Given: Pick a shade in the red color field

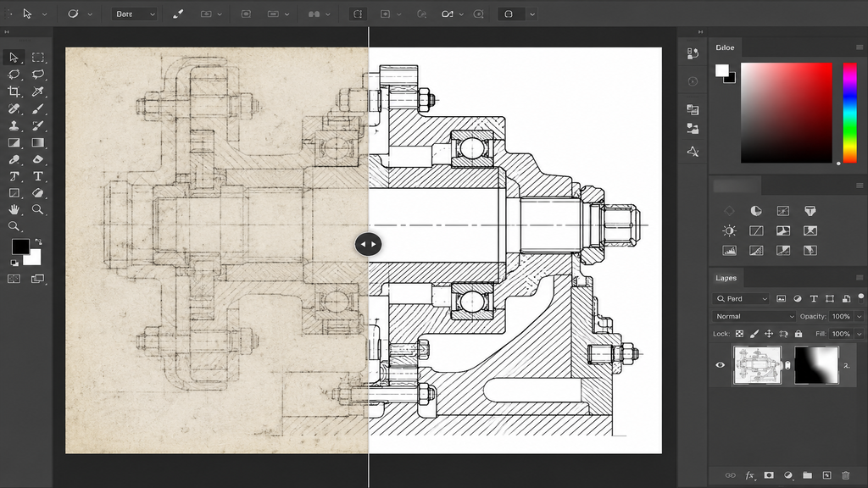Looking at the screenshot, I should 787,113.
